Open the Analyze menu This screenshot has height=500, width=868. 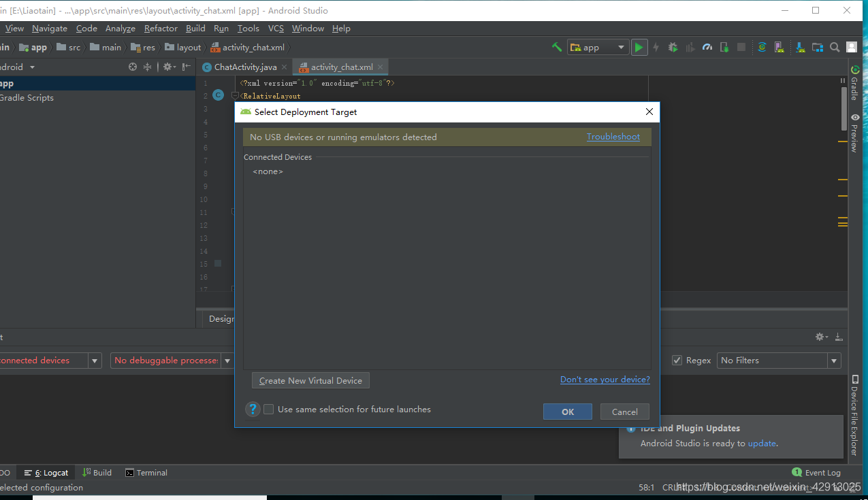[x=120, y=29]
